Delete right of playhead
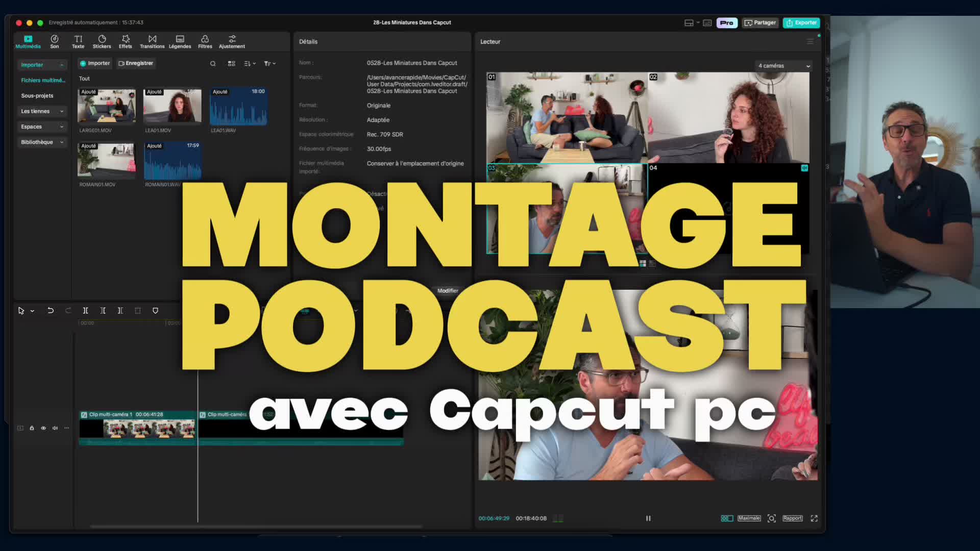 tap(120, 311)
